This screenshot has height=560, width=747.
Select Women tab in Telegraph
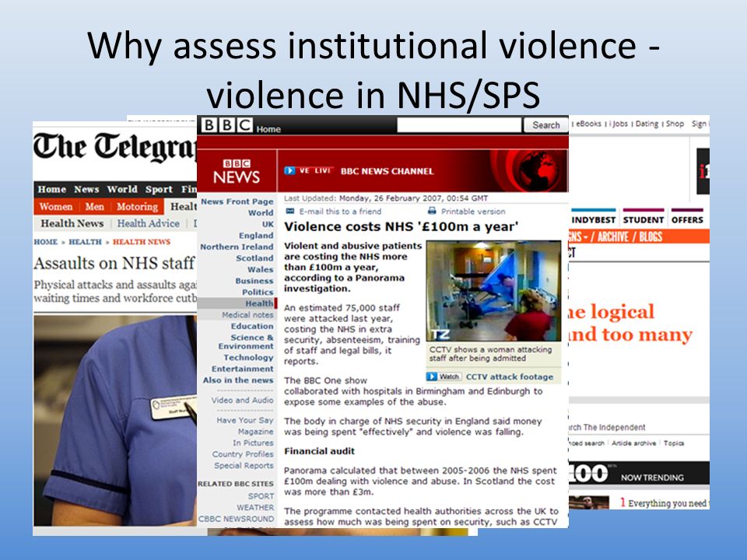56,207
